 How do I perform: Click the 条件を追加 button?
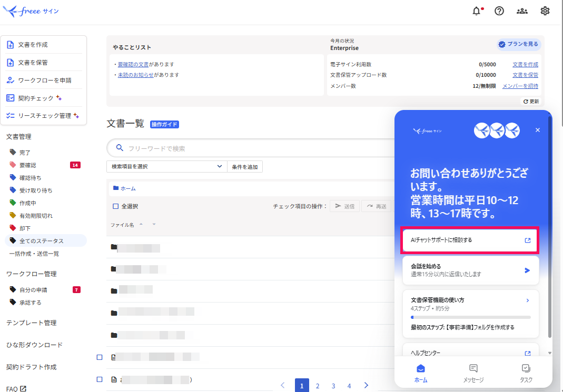point(245,167)
